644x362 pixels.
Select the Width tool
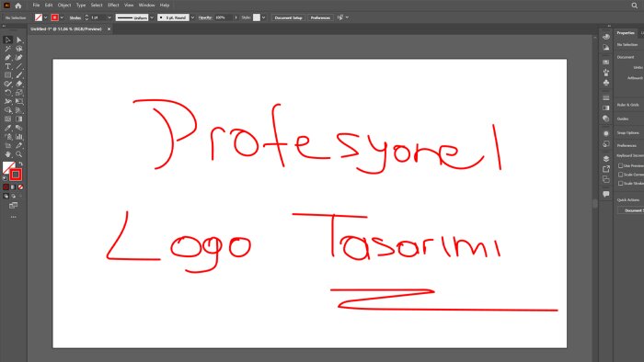(7, 102)
